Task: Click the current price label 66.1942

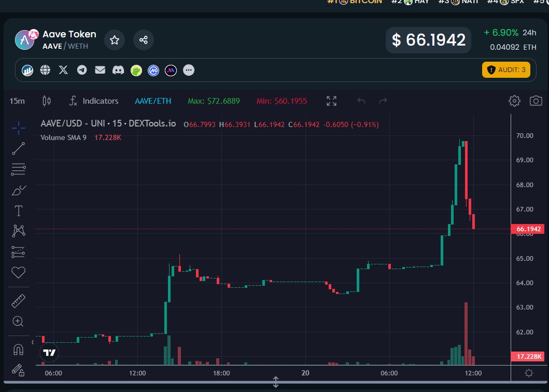Action: (528, 229)
